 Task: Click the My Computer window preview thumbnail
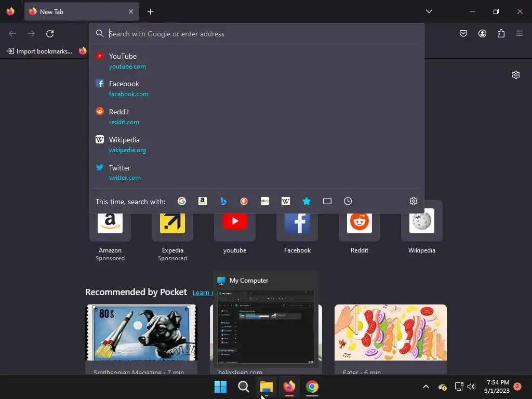(265, 327)
